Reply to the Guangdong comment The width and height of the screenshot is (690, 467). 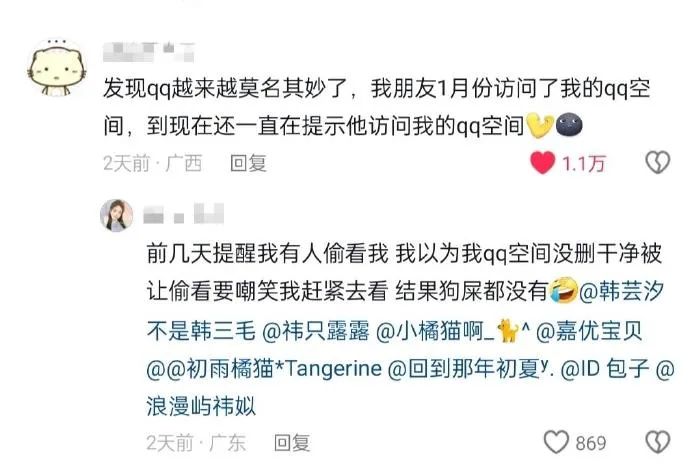[x=292, y=442]
